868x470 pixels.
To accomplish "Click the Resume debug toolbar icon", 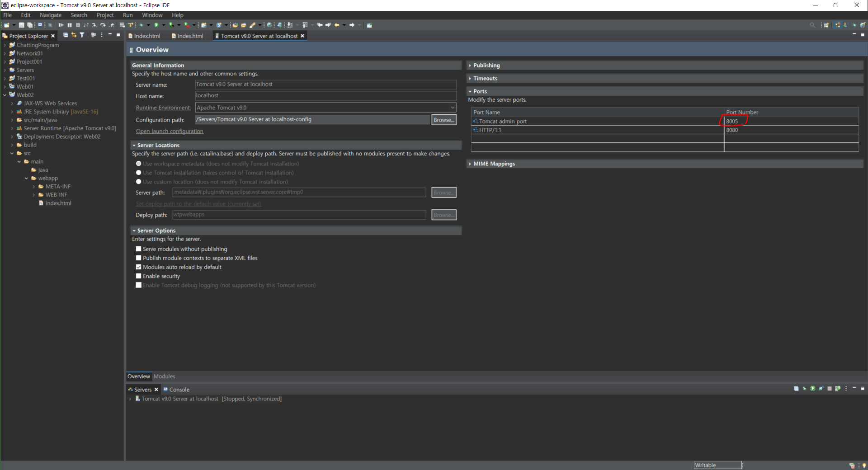I will point(61,25).
